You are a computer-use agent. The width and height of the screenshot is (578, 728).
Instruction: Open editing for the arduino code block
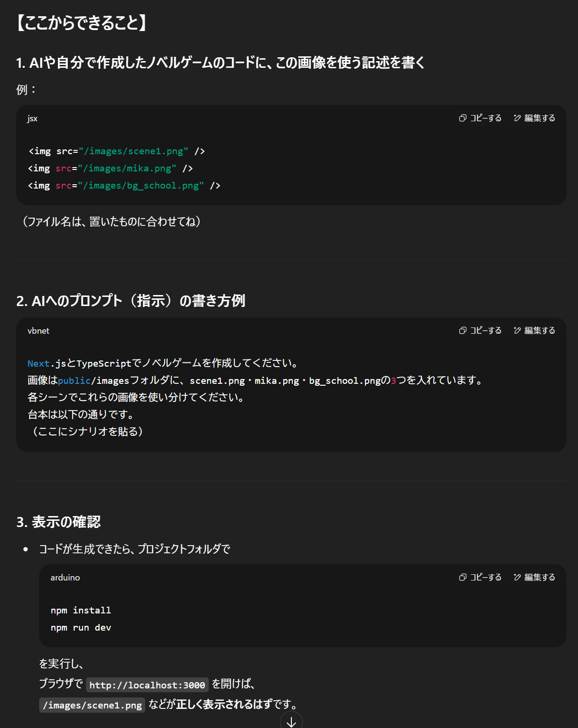coord(534,577)
